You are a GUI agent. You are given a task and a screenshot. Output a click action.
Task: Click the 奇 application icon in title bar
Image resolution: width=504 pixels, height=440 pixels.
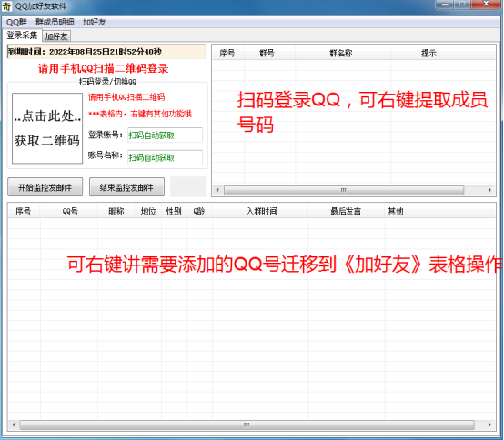[x=6, y=6]
